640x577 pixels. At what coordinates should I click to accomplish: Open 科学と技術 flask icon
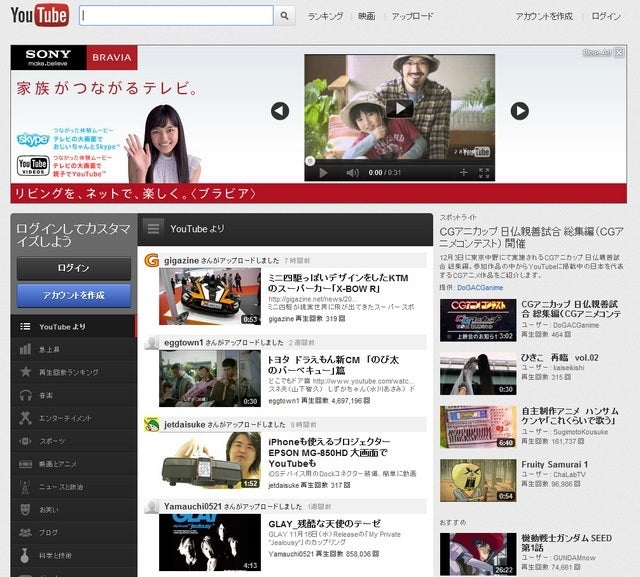(x=24, y=555)
